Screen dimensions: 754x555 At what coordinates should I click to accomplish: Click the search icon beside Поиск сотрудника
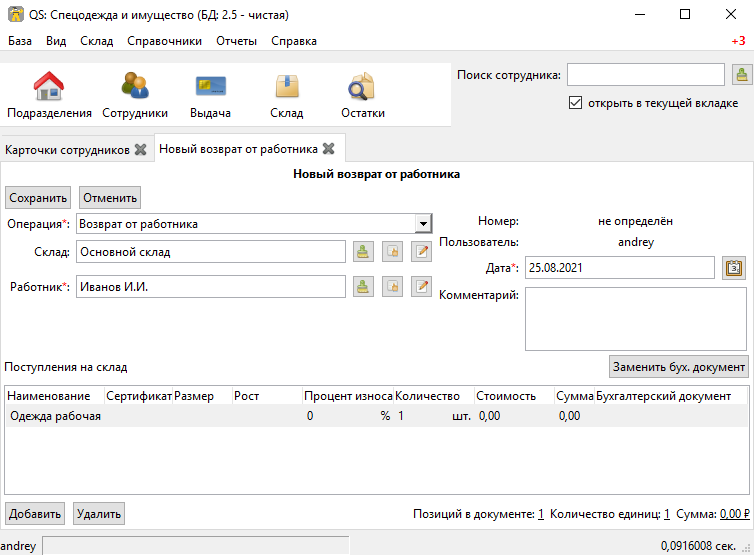pyautogui.click(x=742, y=75)
